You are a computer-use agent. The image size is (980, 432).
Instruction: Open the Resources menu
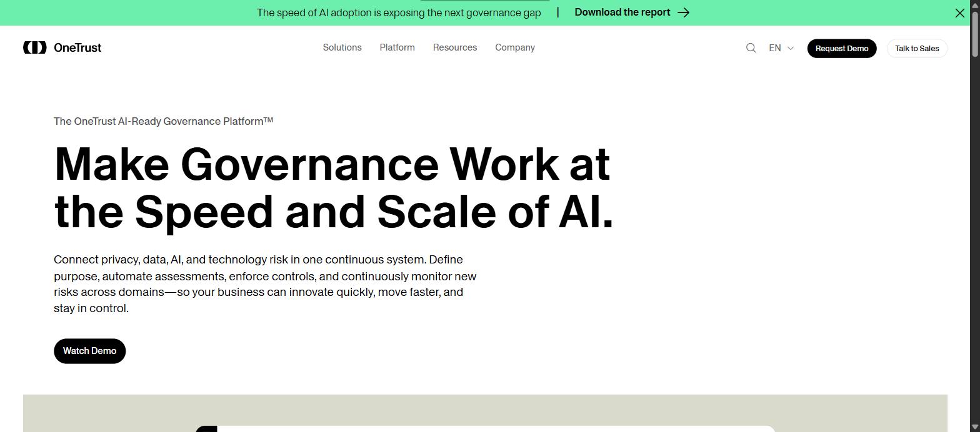pyautogui.click(x=455, y=47)
